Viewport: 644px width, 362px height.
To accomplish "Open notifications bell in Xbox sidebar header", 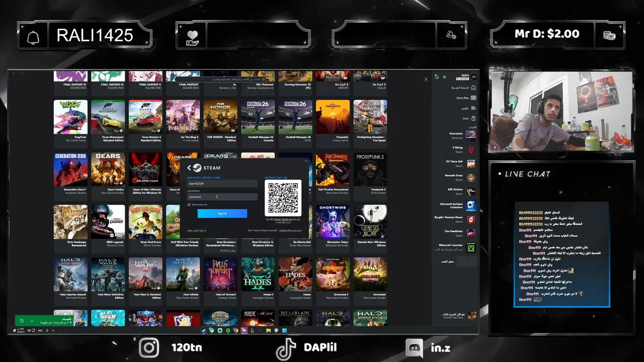I will coord(437,77).
